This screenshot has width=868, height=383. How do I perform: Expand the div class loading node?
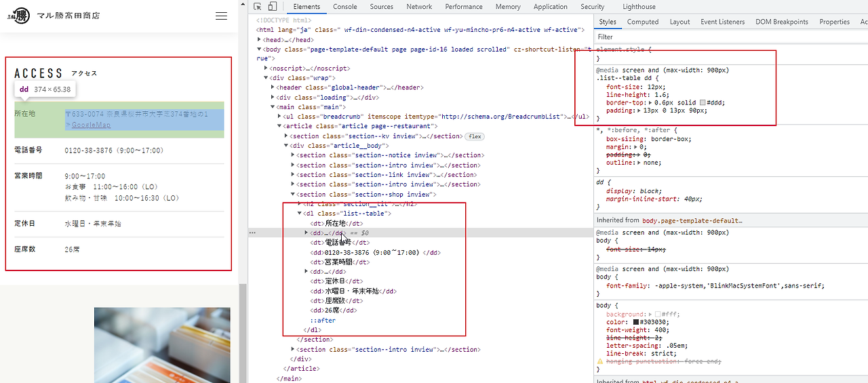tap(273, 98)
